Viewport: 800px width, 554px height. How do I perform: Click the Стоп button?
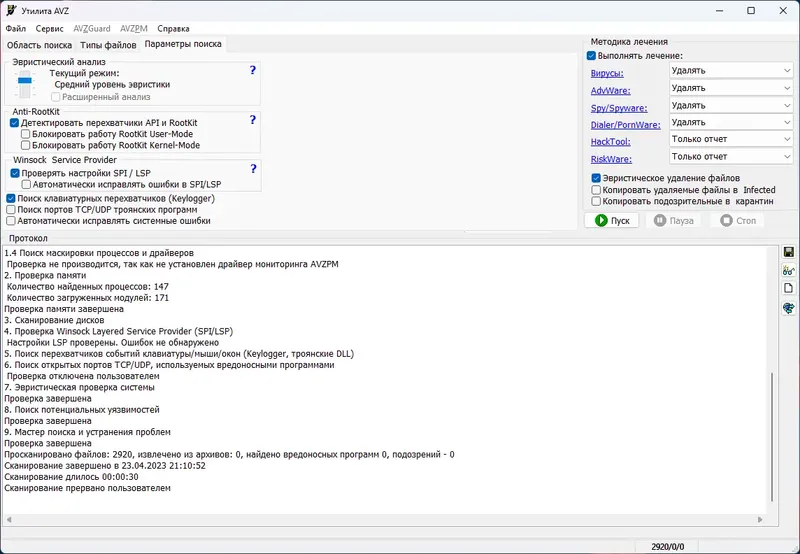pyautogui.click(x=738, y=220)
